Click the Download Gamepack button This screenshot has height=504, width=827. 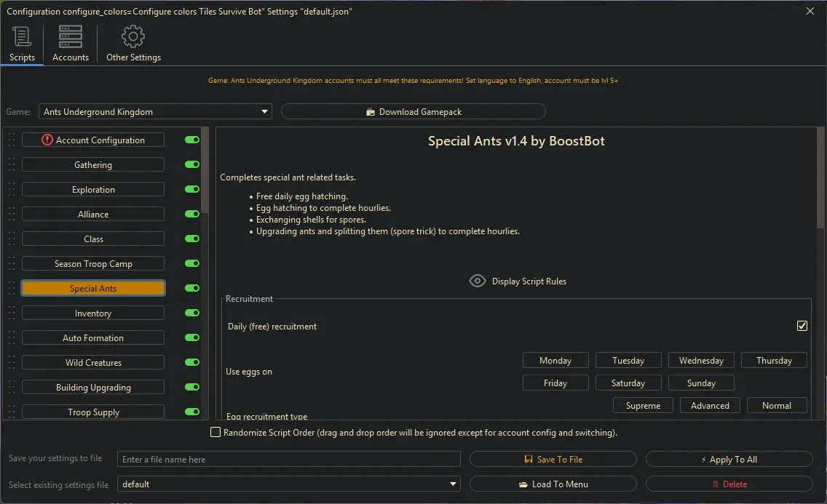point(413,112)
